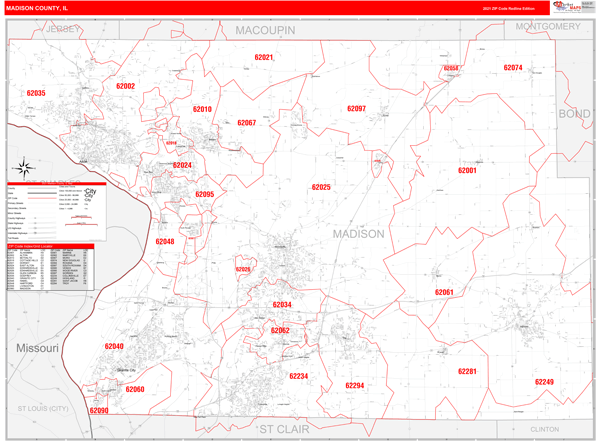Select the MACOUPIN county label

click(265, 31)
